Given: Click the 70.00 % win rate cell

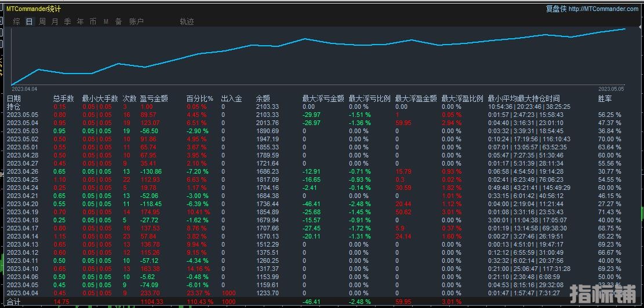Looking at the screenshot, I should [609, 139].
